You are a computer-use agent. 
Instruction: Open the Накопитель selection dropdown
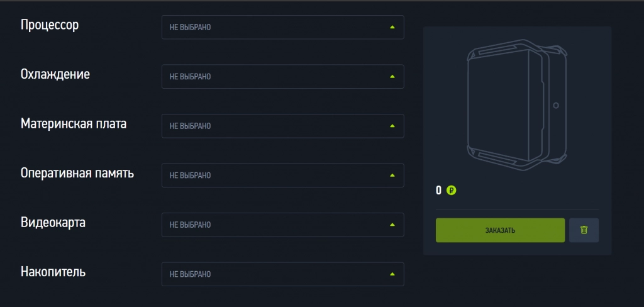point(282,274)
